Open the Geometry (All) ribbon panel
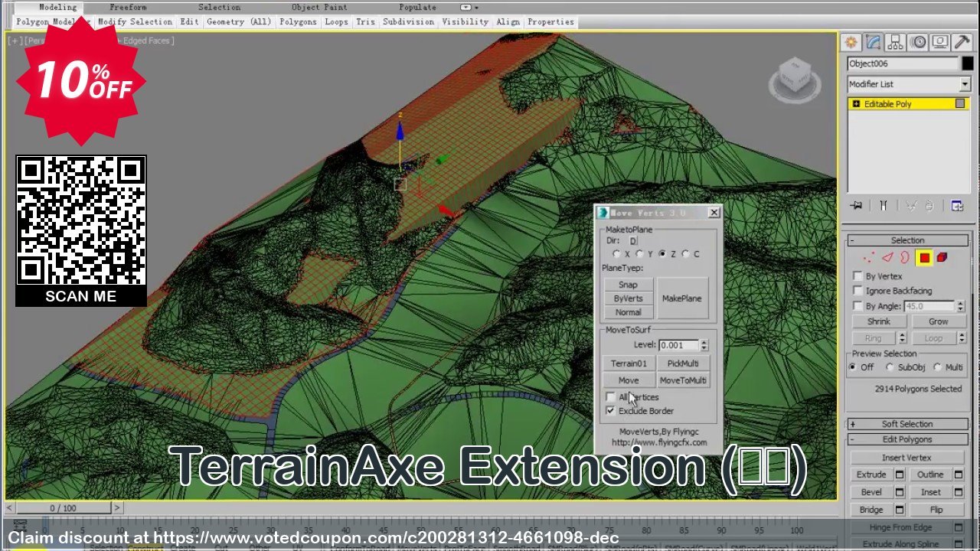The width and height of the screenshot is (980, 551). pyautogui.click(x=239, y=22)
